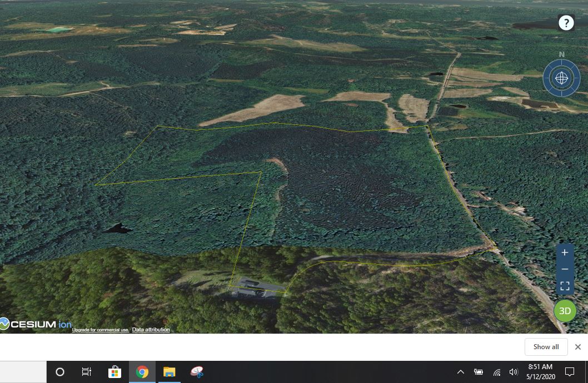Open the navigation help question mark

pos(566,23)
